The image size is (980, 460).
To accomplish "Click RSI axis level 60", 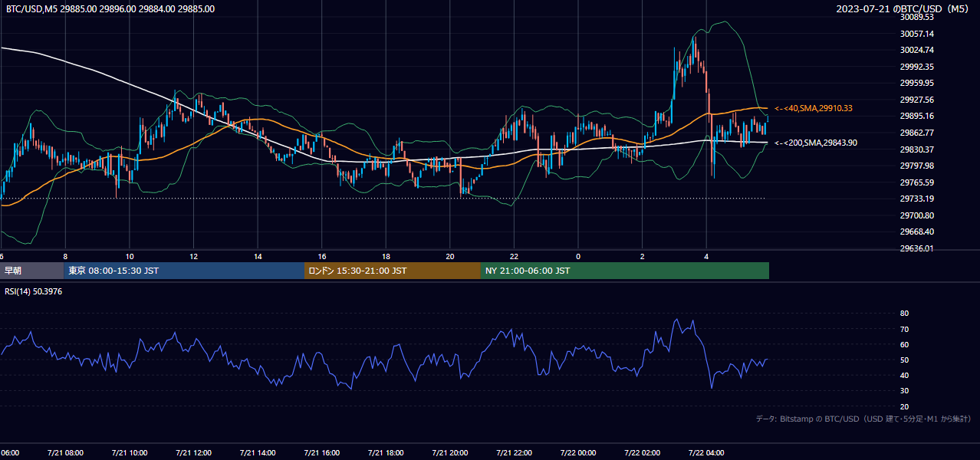I will [905, 344].
